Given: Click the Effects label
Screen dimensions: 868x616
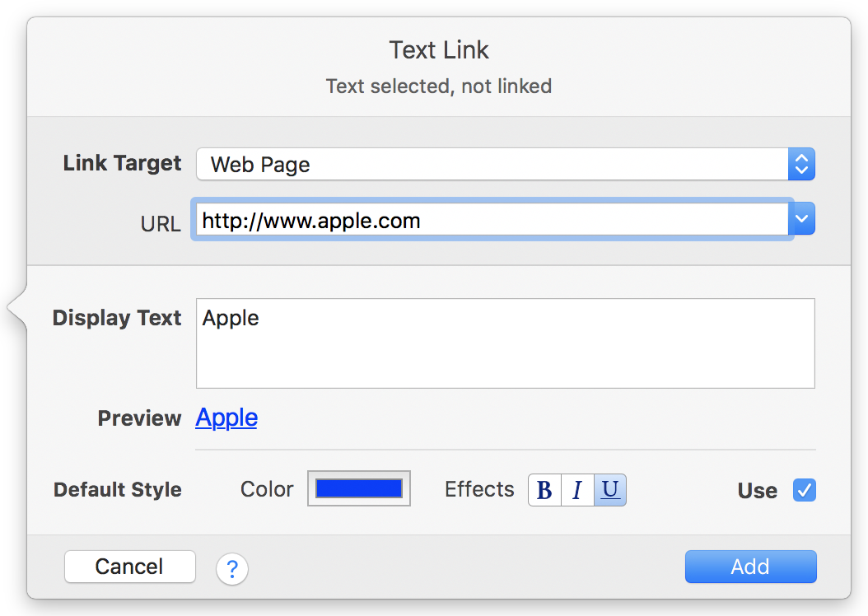Looking at the screenshot, I should coord(479,489).
